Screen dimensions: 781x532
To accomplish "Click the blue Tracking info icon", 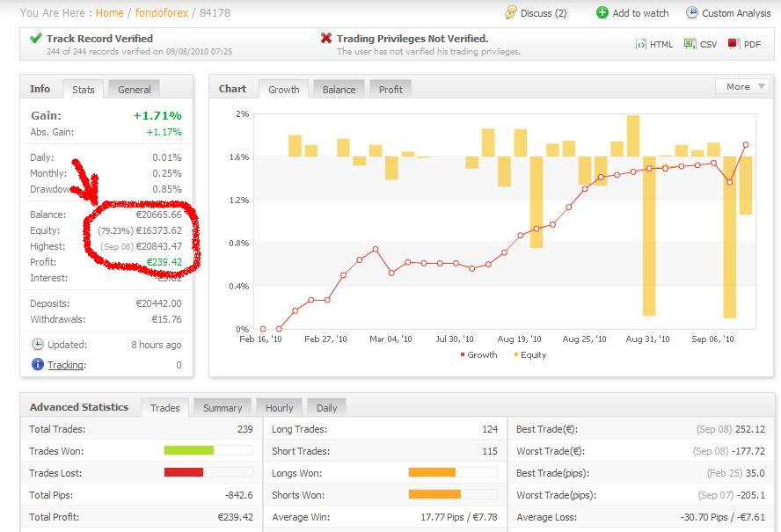I will click(38, 365).
